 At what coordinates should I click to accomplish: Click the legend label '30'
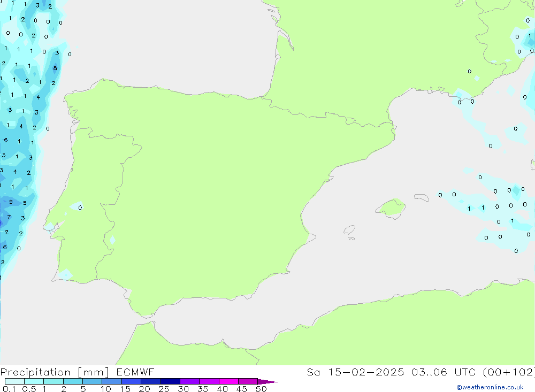coord(183,389)
